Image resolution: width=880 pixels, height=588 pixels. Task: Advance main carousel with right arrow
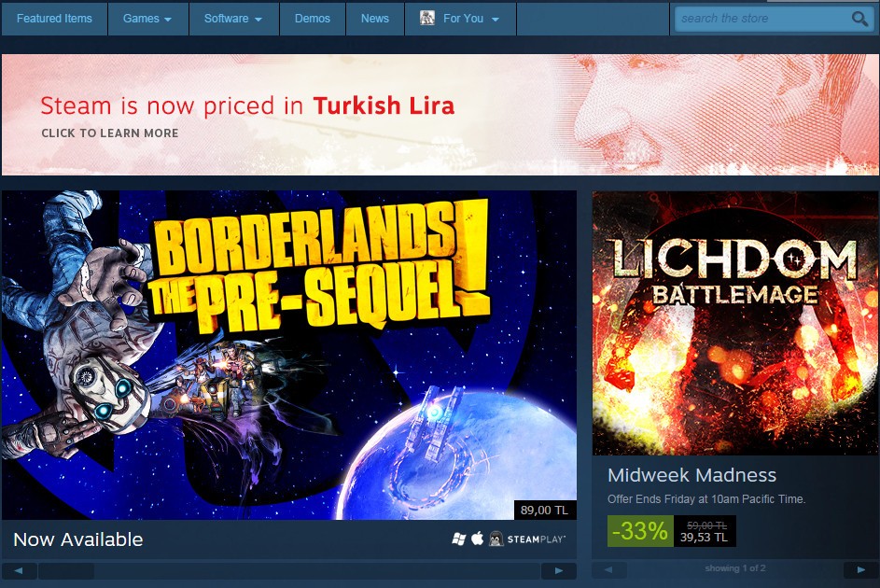(558, 570)
